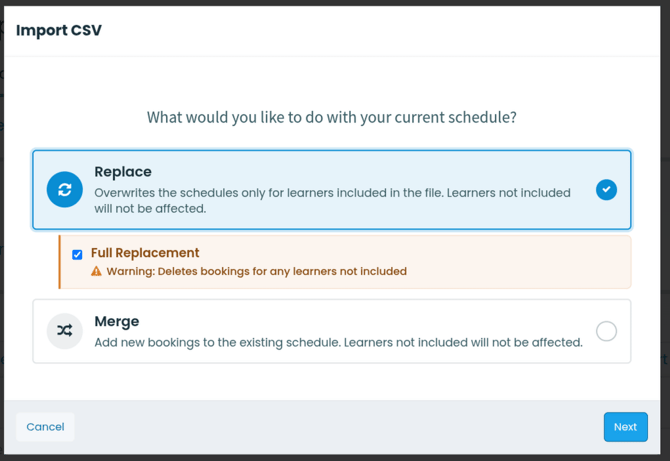Click the blue checkmark on Replace option
The width and height of the screenshot is (670, 461).
coord(606,189)
